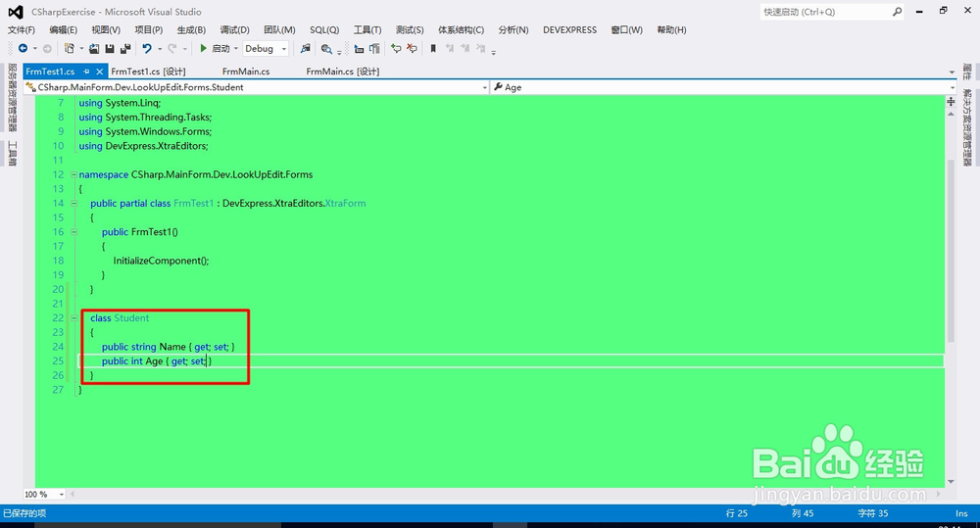Open the 调试(D) menu

click(234, 30)
